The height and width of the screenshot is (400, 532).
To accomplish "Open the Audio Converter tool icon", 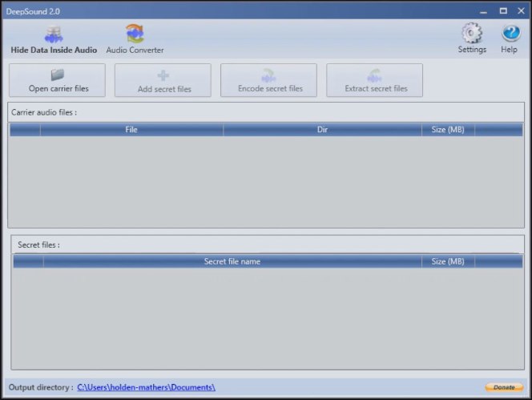I will (135, 34).
